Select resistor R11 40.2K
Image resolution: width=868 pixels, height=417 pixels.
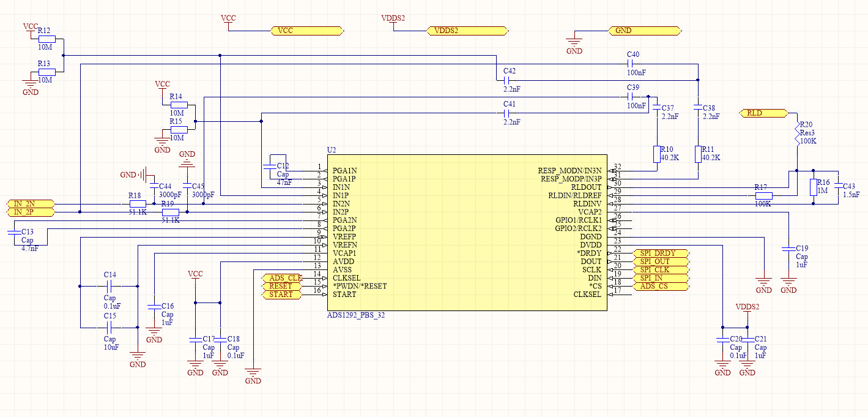tap(698, 154)
